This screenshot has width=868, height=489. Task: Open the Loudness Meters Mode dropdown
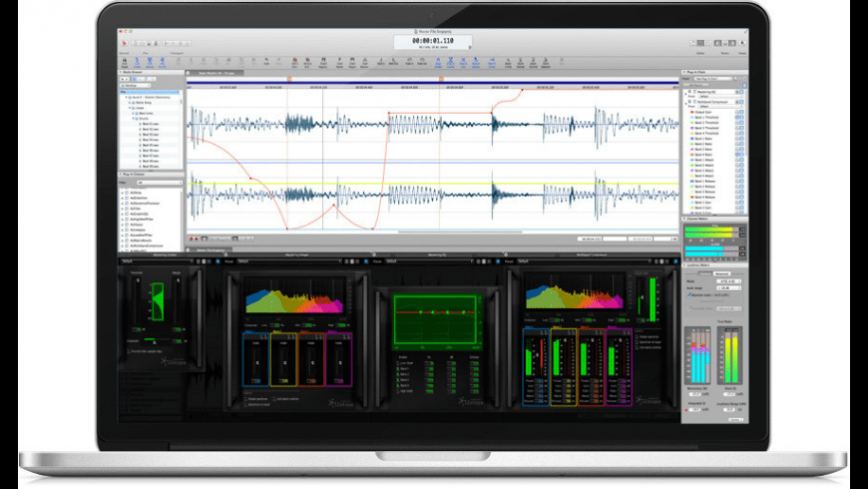729,281
